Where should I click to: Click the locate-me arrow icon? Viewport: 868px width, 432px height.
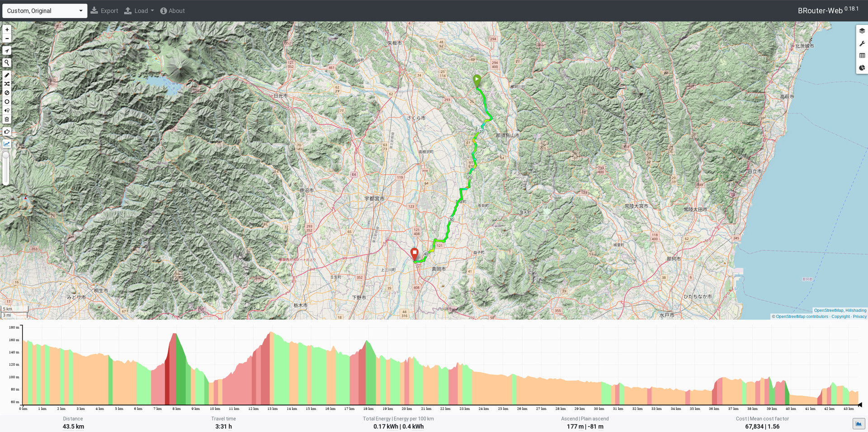(7, 51)
